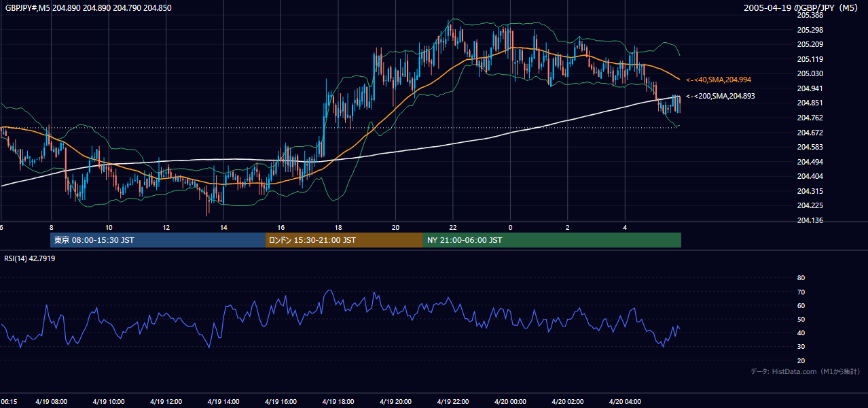This screenshot has height=408, width=868.
Task: Click the hour 12 label under price chart
Action: 166,227
